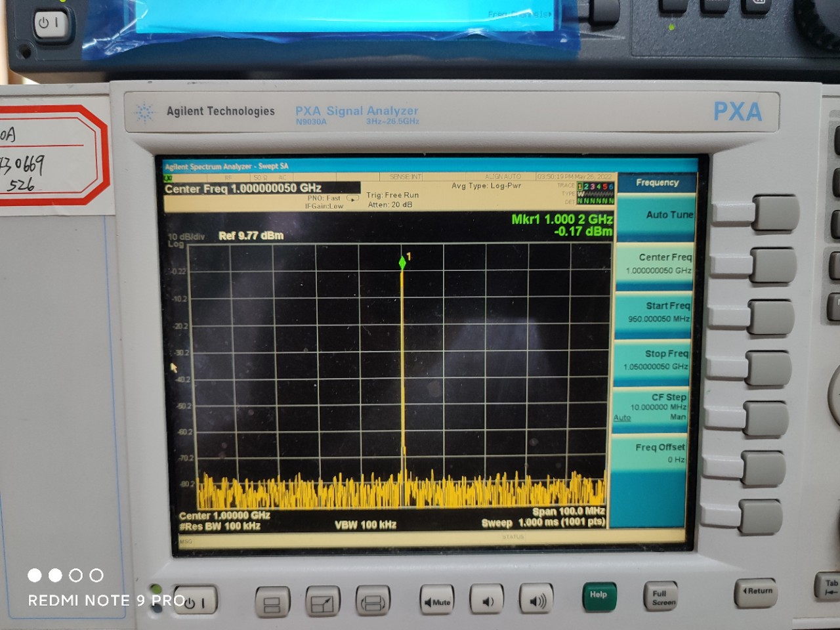Tap the next-window cycle key
The width and height of the screenshot is (840, 630).
pos(373,601)
